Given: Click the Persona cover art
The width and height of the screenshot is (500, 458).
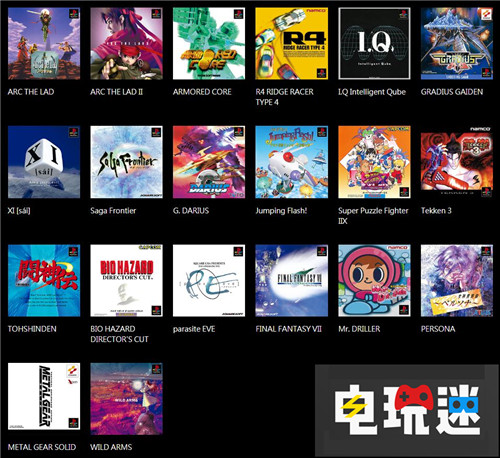Looking at the screenshot, I should pos(457,281).
